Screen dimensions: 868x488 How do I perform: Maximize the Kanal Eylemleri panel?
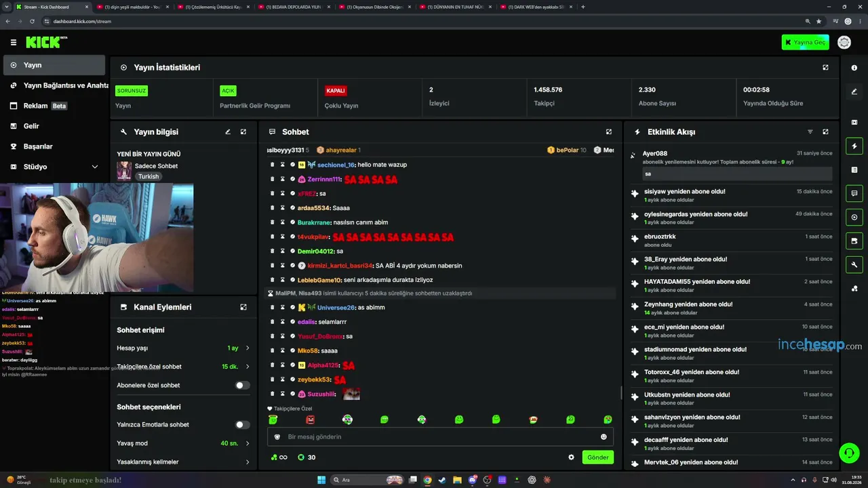[x=243, y=307]
